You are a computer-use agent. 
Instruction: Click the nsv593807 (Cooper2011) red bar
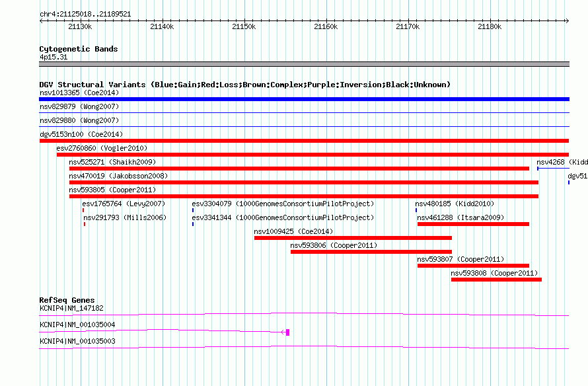tap(473, 266)
